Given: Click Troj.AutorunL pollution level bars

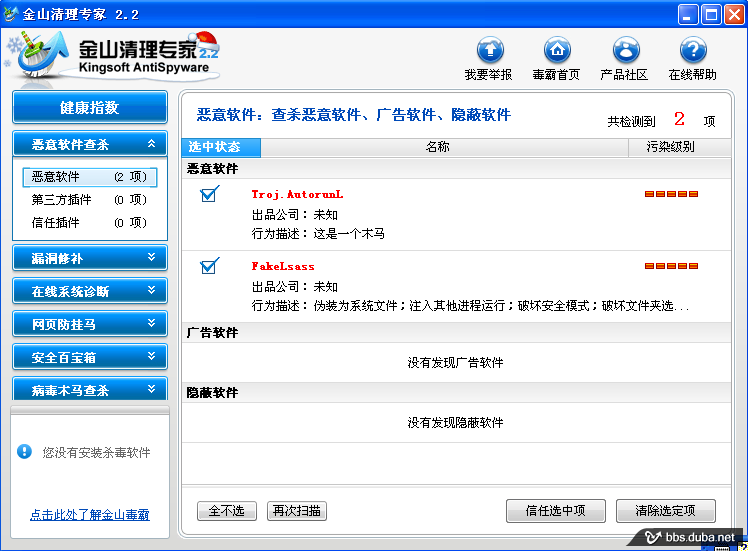Looking at the screenshot, I should point(671,194).
